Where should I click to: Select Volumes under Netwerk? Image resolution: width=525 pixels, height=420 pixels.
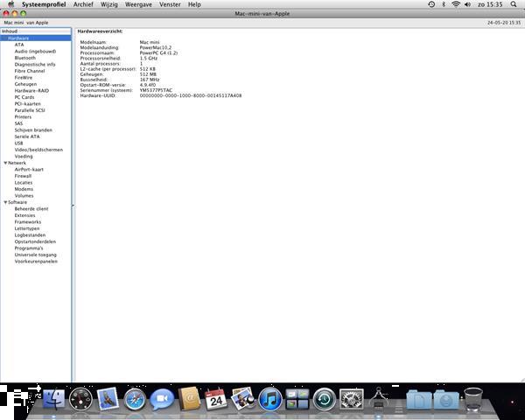pos(24,196)
